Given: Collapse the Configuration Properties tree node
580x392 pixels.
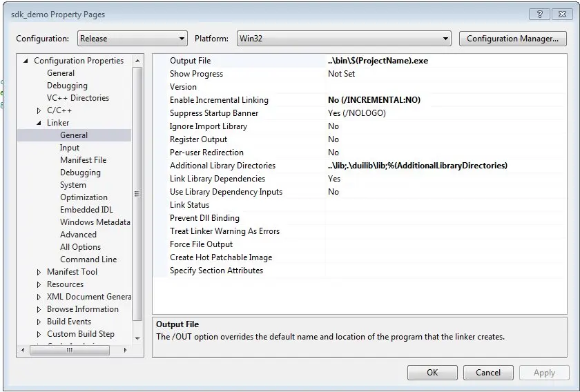Looking at the screenshot, I should (x=26, y=61).
